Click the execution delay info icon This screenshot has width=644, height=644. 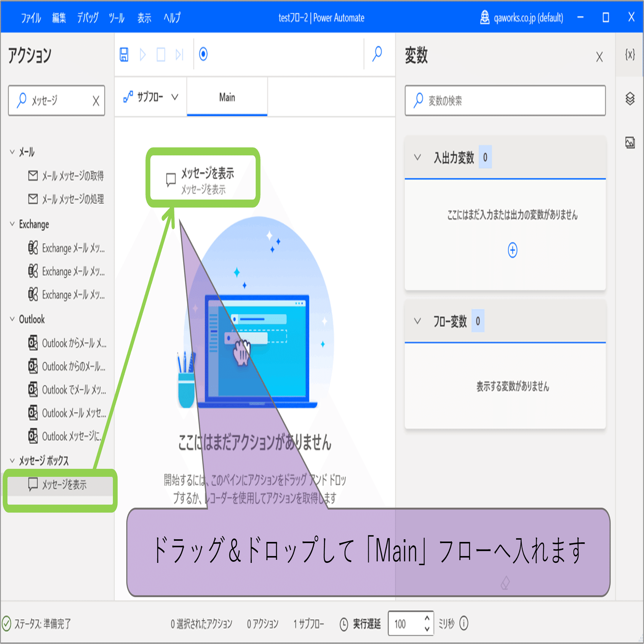[464, 623]
